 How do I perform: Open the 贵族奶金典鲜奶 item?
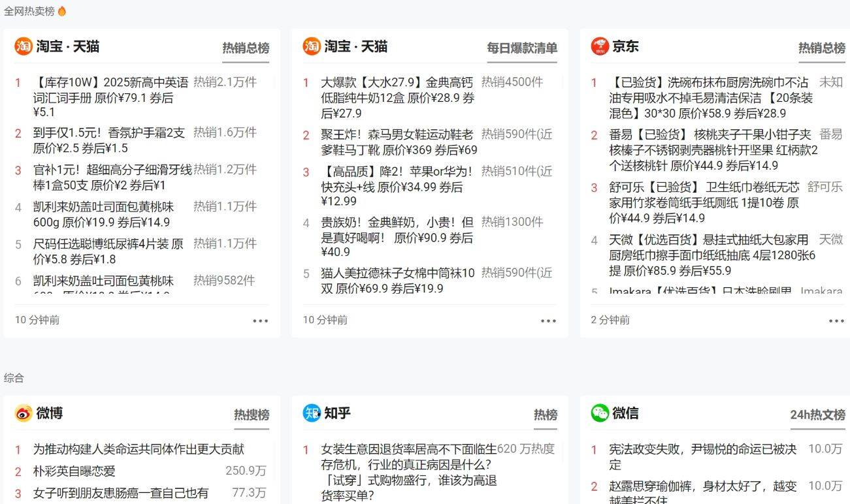398,237
